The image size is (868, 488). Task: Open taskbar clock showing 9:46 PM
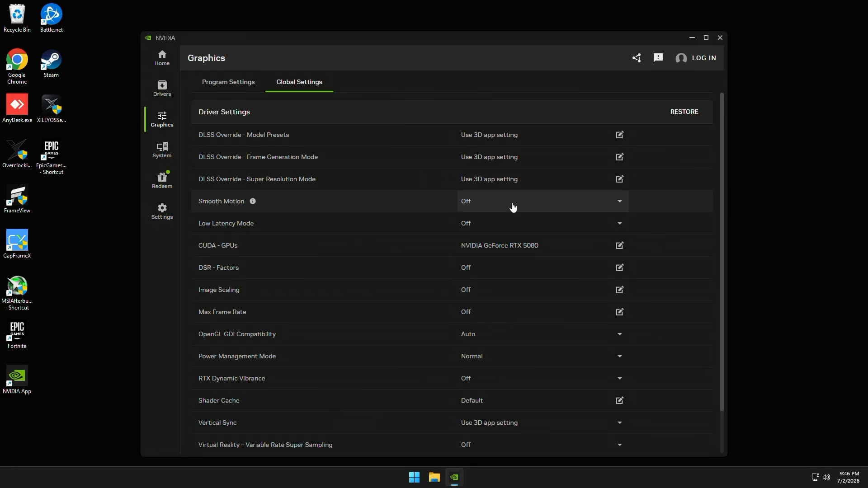849,477
